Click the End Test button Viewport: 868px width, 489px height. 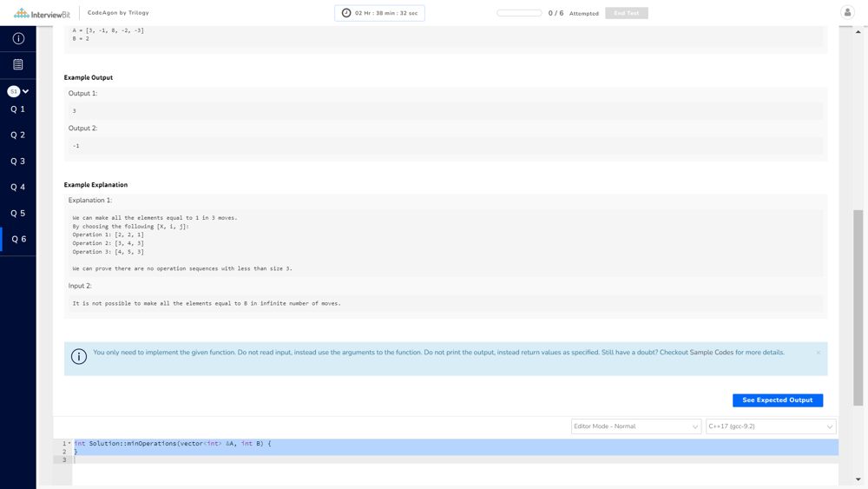(626, 13)
